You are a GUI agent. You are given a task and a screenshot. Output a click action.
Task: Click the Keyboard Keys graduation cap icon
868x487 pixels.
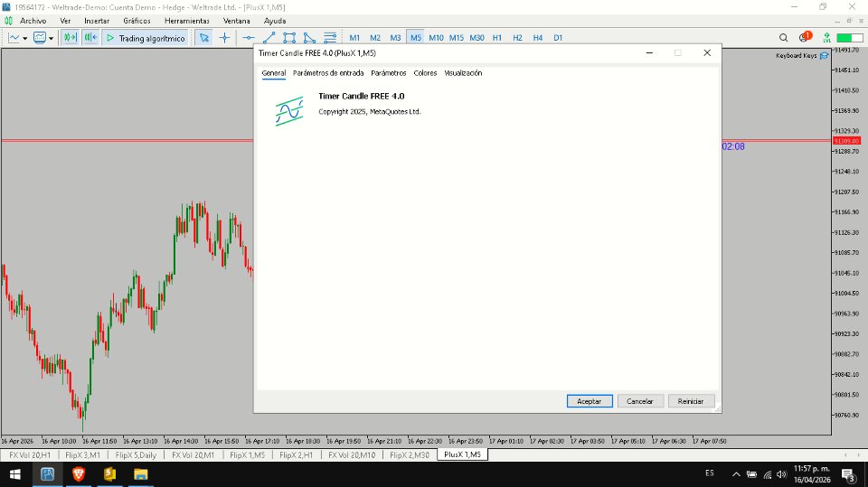tap(825, 55)
